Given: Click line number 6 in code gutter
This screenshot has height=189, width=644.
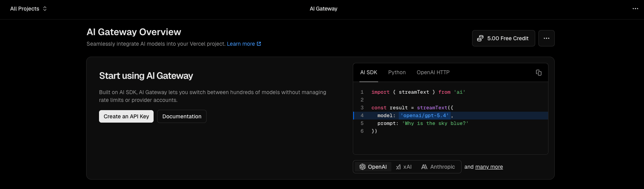Looking at the screenshot, I should click(x=362, y=131).
